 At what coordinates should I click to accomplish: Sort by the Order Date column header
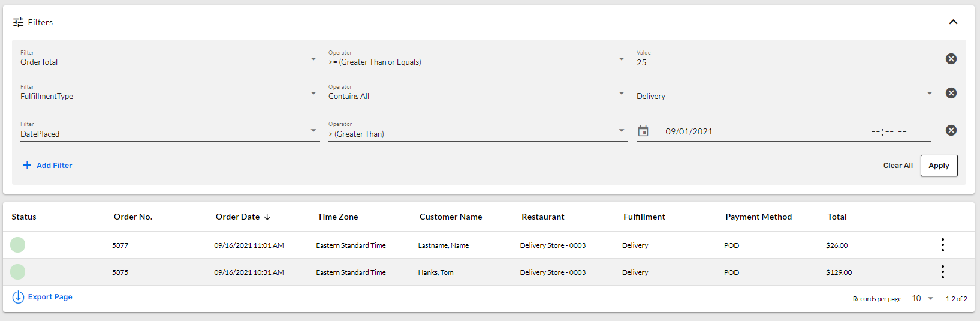(237, 217)
